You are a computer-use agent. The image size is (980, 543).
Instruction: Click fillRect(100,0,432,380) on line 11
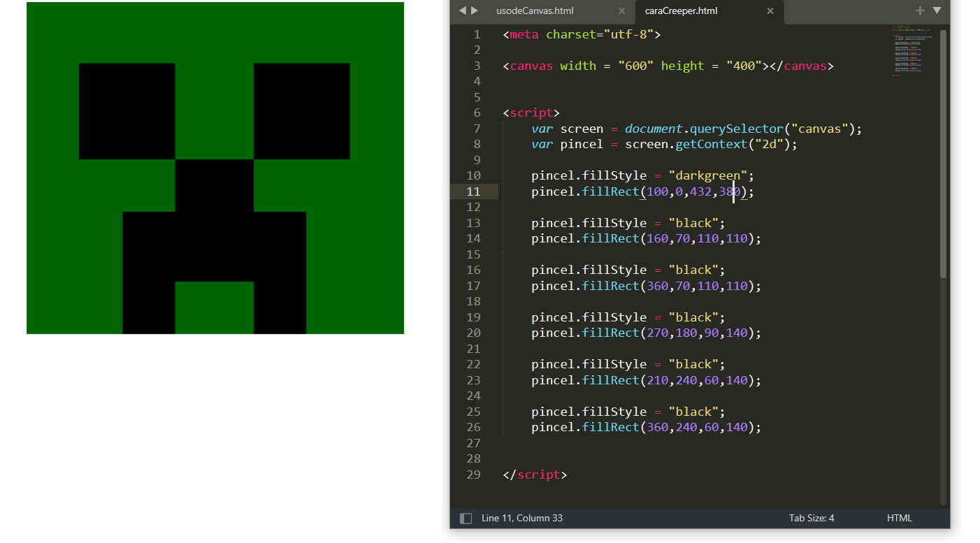point(664,191)
